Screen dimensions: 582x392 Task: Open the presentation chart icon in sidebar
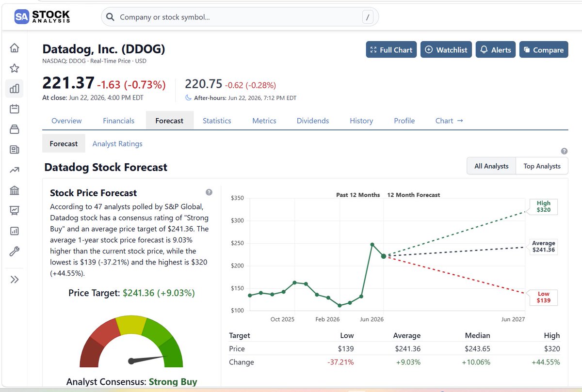(15, 210)
